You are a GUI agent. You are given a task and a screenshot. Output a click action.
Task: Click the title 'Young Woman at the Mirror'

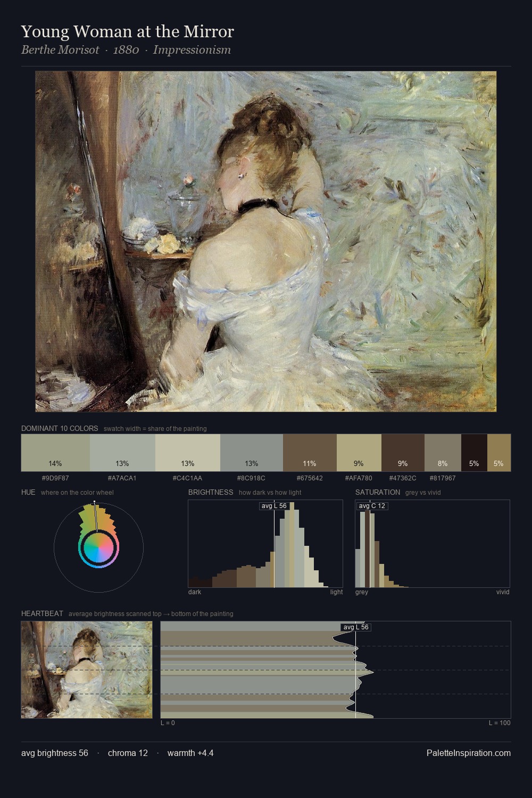click(128, 32)
